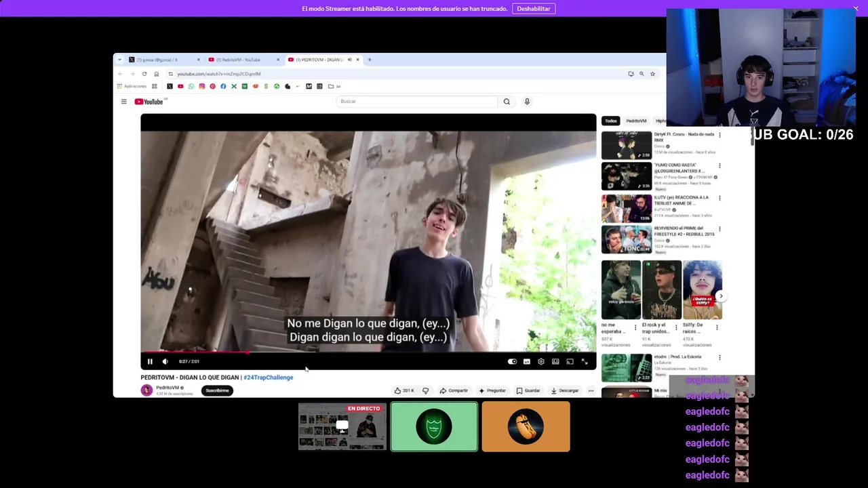Mute the tab via its speaker icon
This screenshot has width=868, height=488.
click(349, 60)
